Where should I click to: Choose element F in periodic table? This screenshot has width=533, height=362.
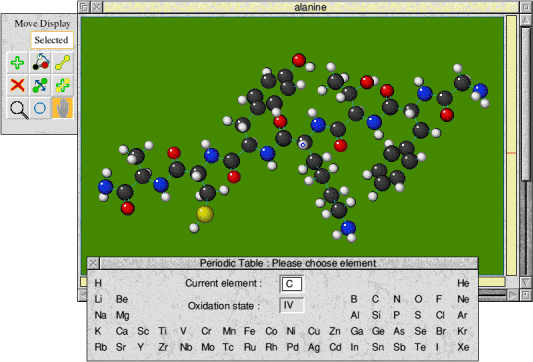click(439, 299)
